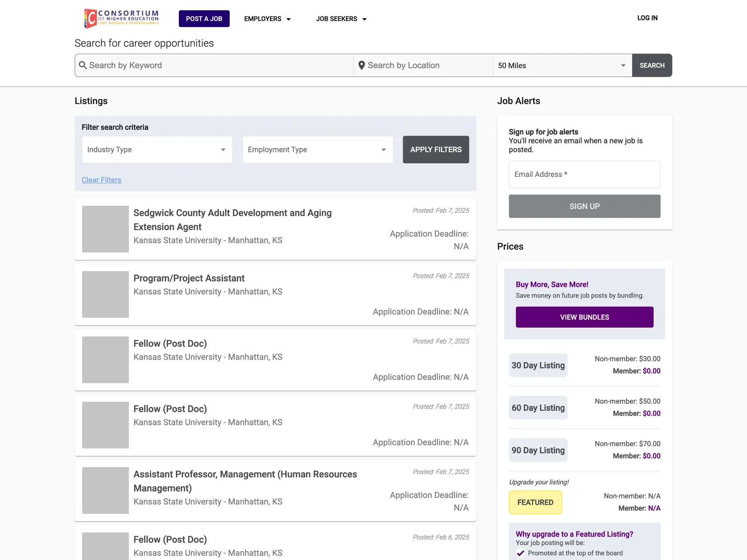The height and width of the screenshot is (560, 747).
Task: Click the checkmark beside Promoted at the top
Action: [520, 553]
